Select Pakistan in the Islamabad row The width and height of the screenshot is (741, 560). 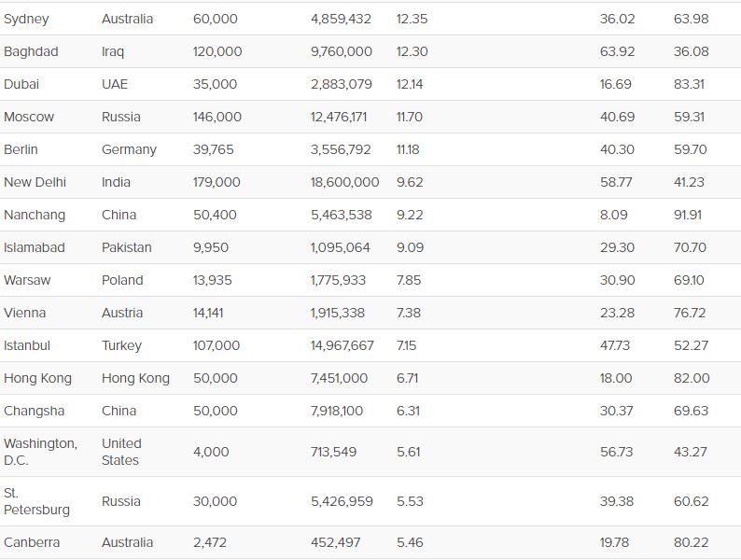click(x=127, y=247)
